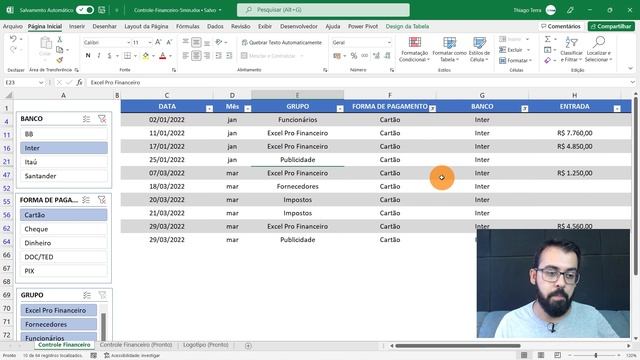Screen dimensions: 640x360
Task: Switch to Logotipo (Pronto) sheet
Action: click(x=206, y=345)
